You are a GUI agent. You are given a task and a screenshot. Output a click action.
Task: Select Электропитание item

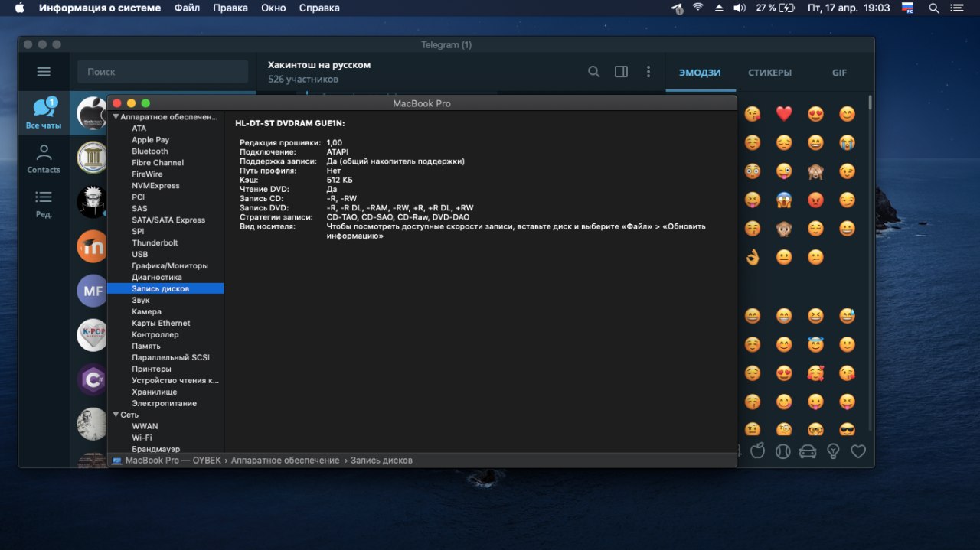(x=164, y=404)
